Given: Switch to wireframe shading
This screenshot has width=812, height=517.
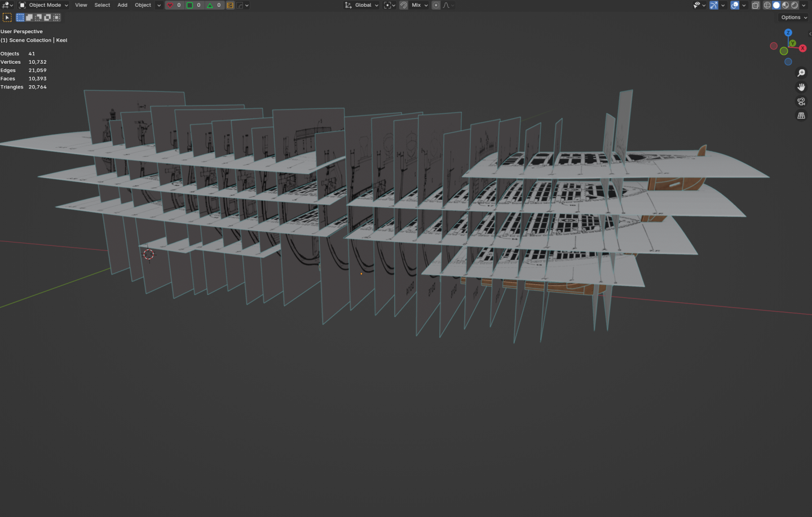Looking at the screenshot, I should pos(767,5).
